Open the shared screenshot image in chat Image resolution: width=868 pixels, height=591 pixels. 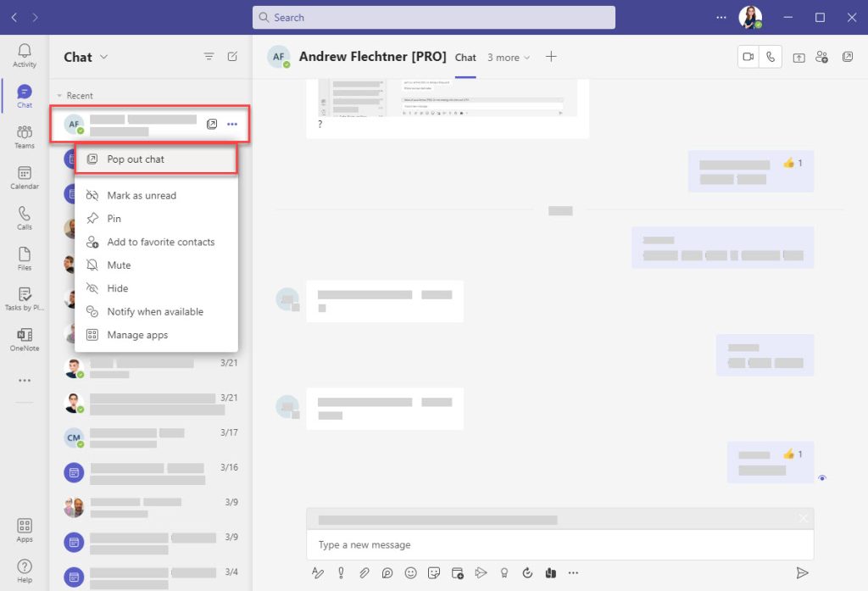(448, 98)
